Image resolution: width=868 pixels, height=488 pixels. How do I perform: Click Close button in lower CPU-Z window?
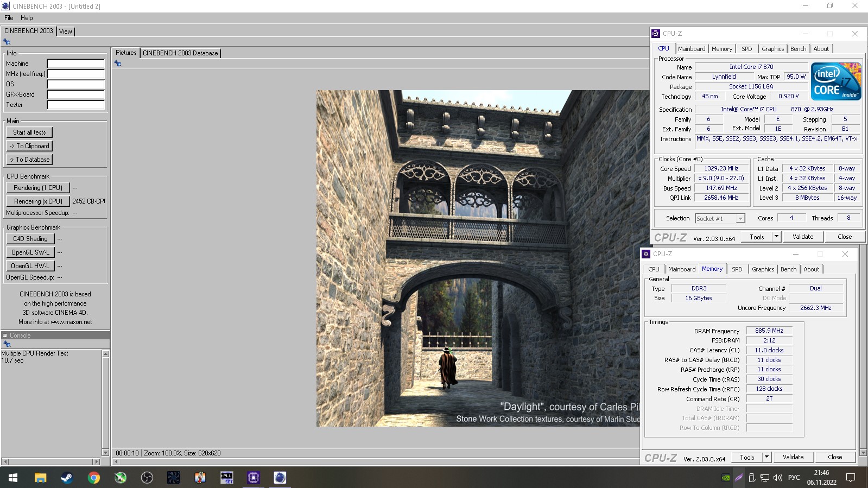[835, 457]
